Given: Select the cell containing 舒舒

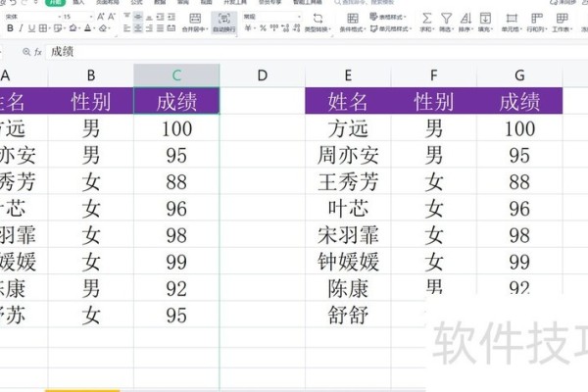Looking at the screenshot, I should coord(348,315).
